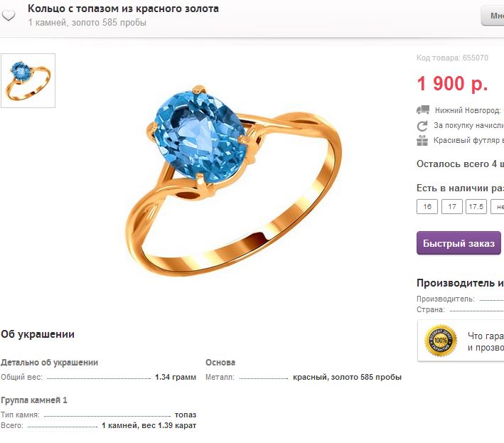Viewport: 504px width, 443px height.
Task: Click the purple Быстрый заказ button
Action: 459,243
